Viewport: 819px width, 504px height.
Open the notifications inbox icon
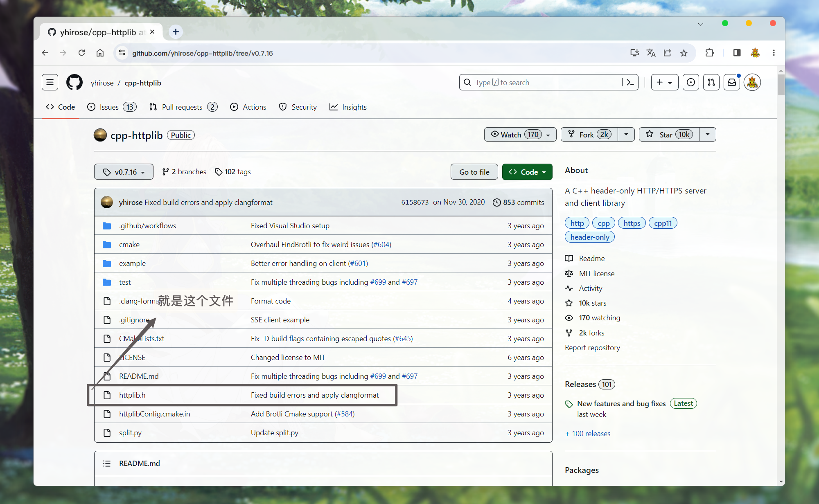click(731, 83)
